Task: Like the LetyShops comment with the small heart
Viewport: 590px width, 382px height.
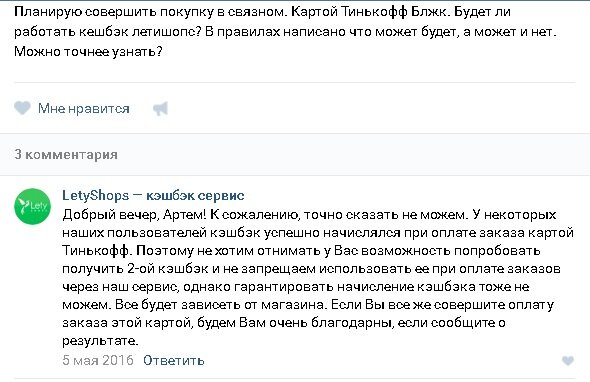Action: 568,361
